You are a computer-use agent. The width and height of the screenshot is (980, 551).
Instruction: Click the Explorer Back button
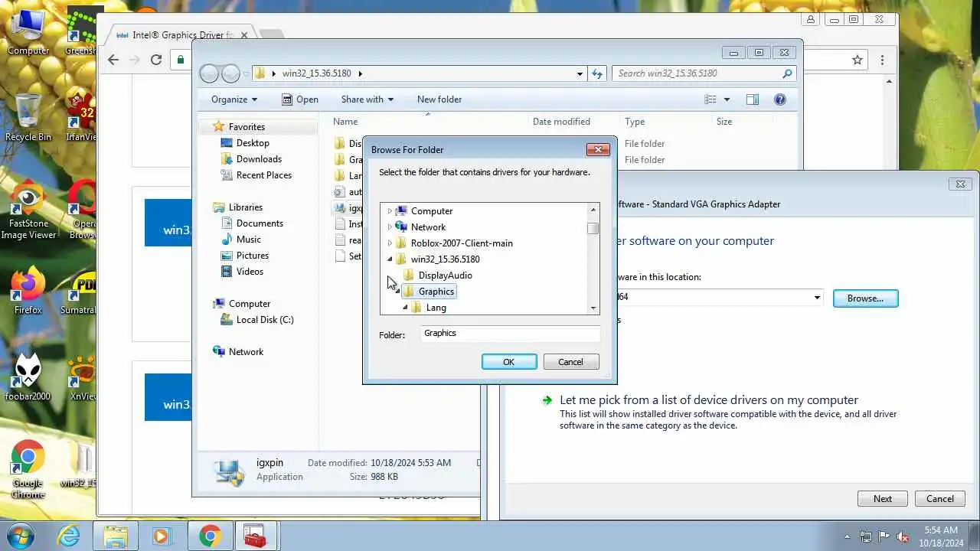click(210, 73)
